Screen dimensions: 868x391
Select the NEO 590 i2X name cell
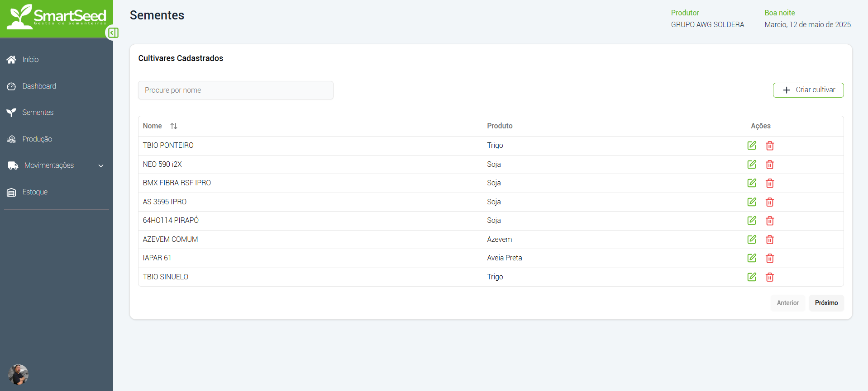pyautogui.click(x=162, y=165)
